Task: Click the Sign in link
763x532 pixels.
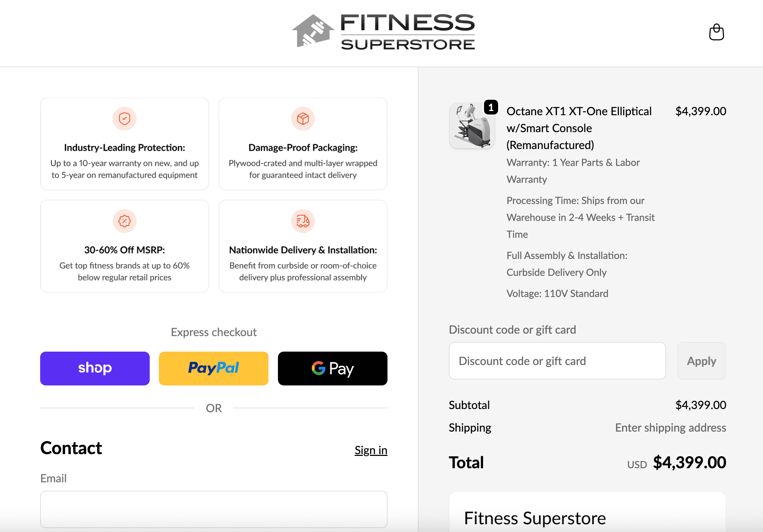Action: (x=371, y=450)
